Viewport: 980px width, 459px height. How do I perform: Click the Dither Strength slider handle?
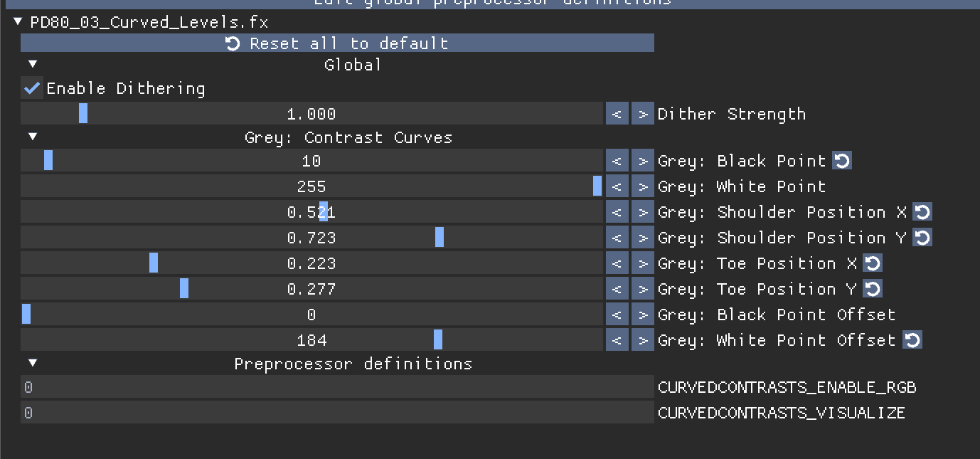(x=83, y=114)
